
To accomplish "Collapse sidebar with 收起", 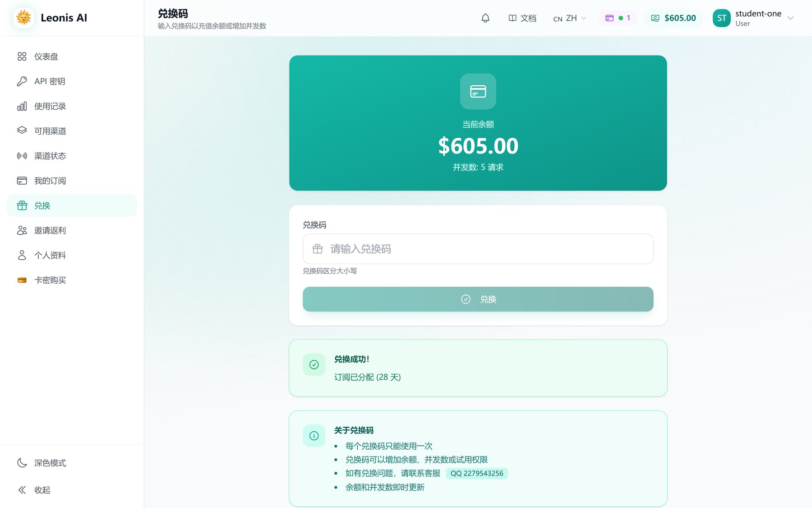I will coord(72,490).
